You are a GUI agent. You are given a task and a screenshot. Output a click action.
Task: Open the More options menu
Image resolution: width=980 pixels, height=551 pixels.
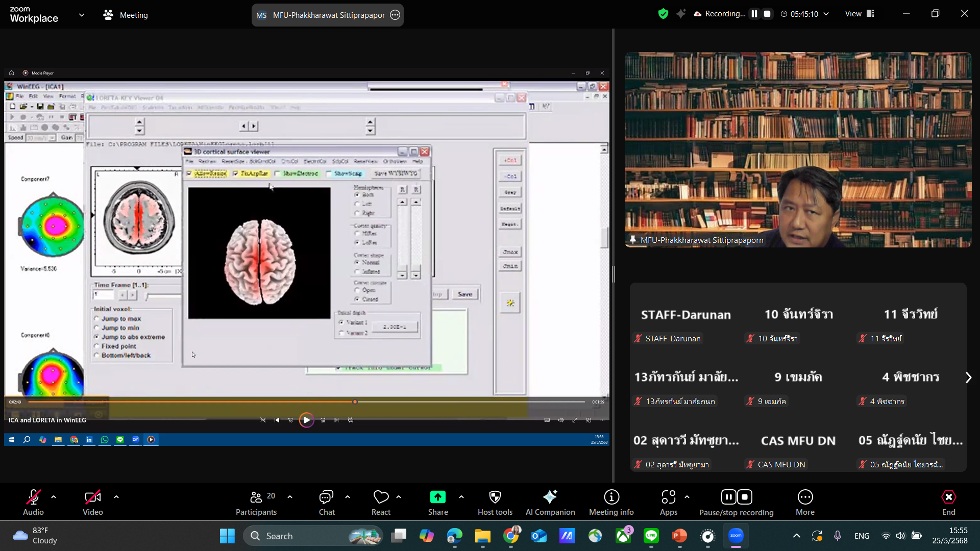pos(805,497)
